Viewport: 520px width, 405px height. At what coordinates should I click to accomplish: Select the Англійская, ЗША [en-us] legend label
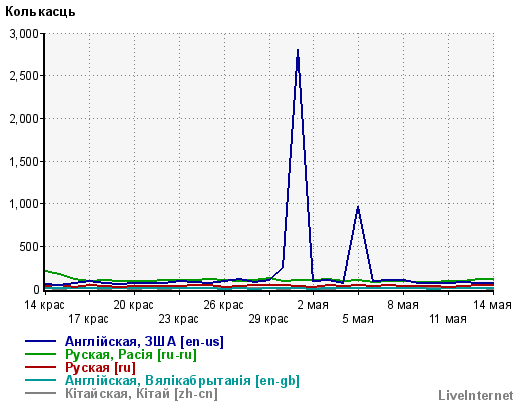[144, 342]
